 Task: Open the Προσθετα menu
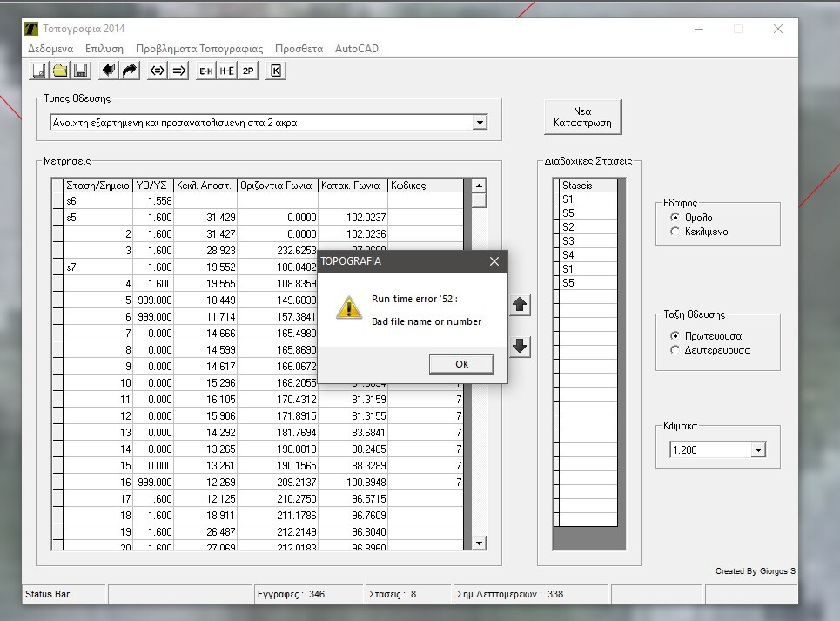coord(299,48)
